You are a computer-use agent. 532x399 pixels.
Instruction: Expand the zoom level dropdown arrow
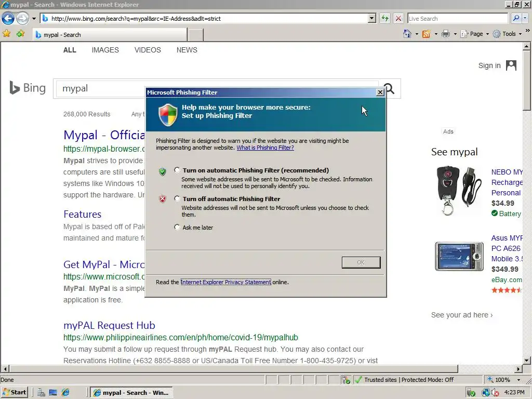click(x=518, y=380)
